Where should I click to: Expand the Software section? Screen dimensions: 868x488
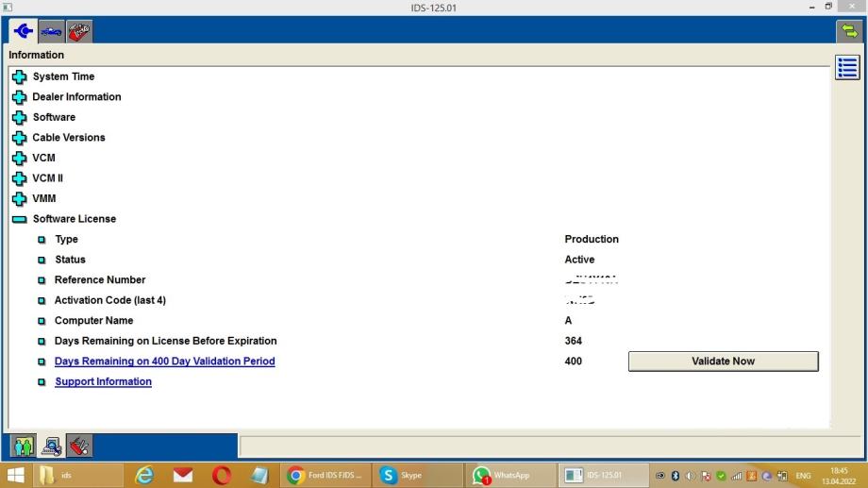pyautogui.click(x=20, y=117)
